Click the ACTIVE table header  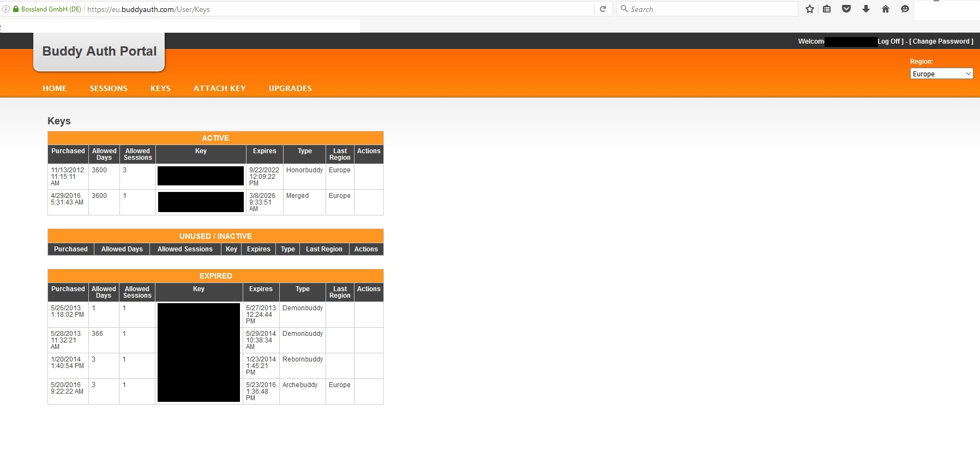(215, 138)
